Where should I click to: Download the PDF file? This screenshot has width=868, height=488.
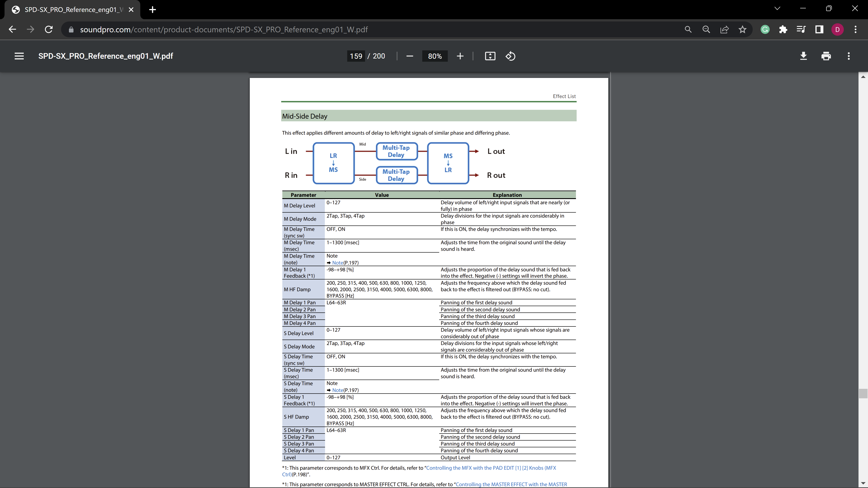(x=803, y=56)
